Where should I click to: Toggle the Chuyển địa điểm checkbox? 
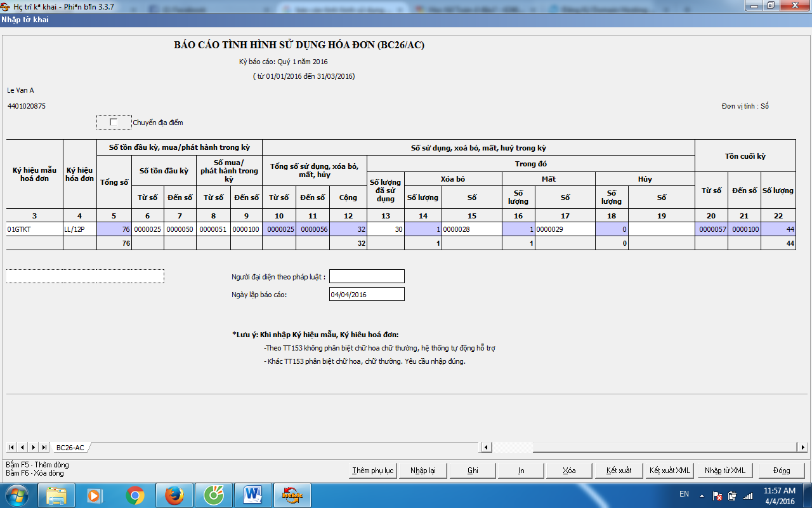[x=114, y=122]
